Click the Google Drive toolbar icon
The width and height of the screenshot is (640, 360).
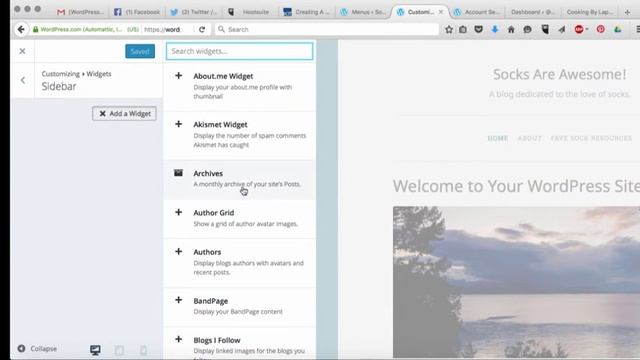tap(618, 29)
